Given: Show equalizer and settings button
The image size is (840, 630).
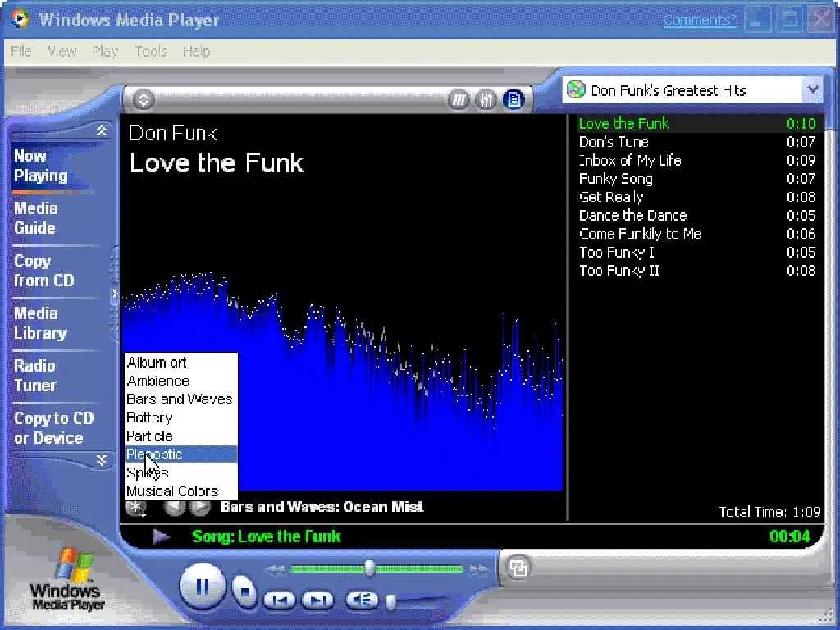Looking at the screenshot, I should pyautogui.click(x=486, y=99).
